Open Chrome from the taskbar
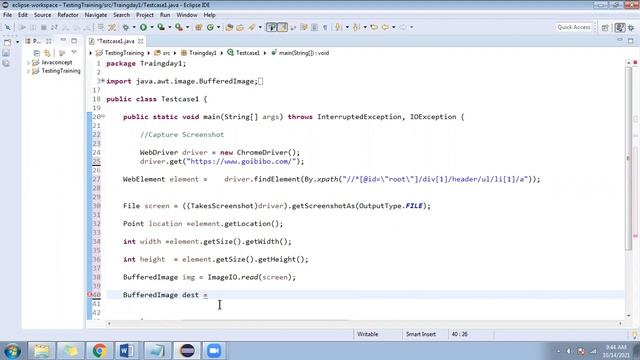Image resolution: width=640 pixels, height=360 pixels. click(x=99, y=351)
